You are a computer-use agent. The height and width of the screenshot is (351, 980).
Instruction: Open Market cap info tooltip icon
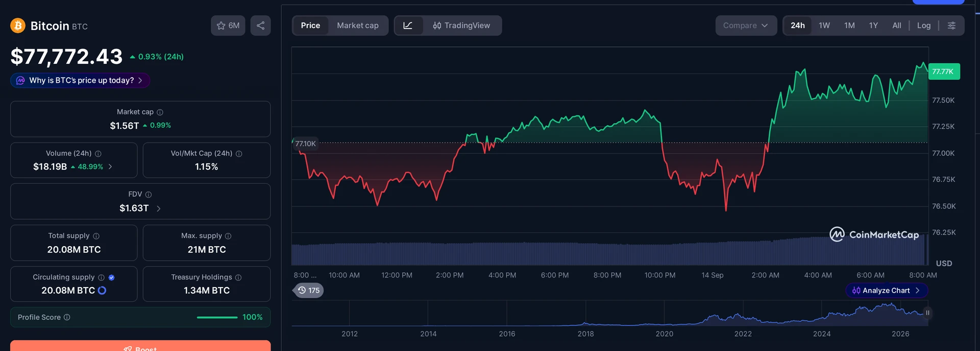coord(160,112)
